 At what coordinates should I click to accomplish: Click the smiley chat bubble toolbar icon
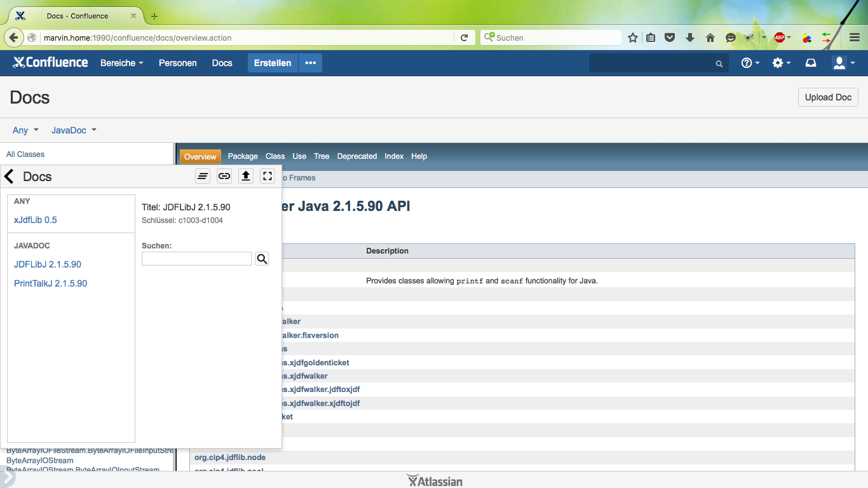coord(731,37)
